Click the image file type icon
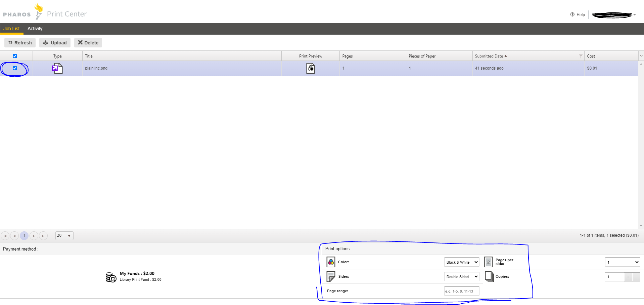Screen dimensions: 644x305 coord(57,68)
